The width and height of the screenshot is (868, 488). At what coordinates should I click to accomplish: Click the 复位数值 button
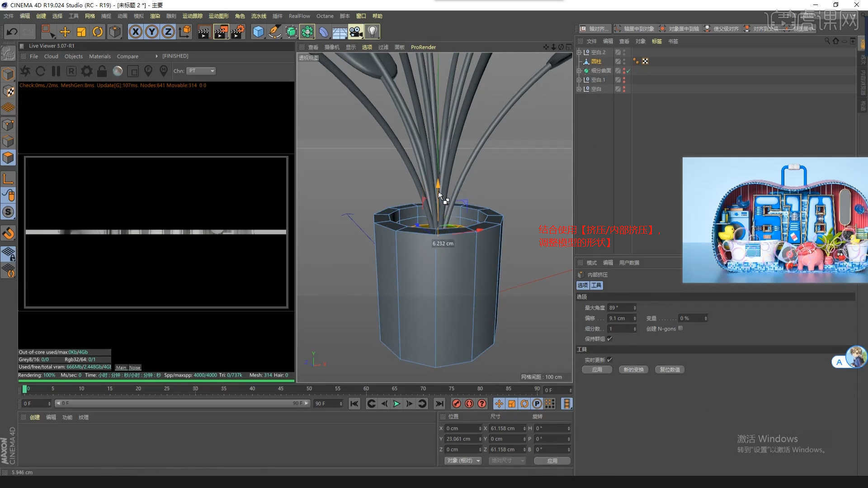[x=670, y=370]
